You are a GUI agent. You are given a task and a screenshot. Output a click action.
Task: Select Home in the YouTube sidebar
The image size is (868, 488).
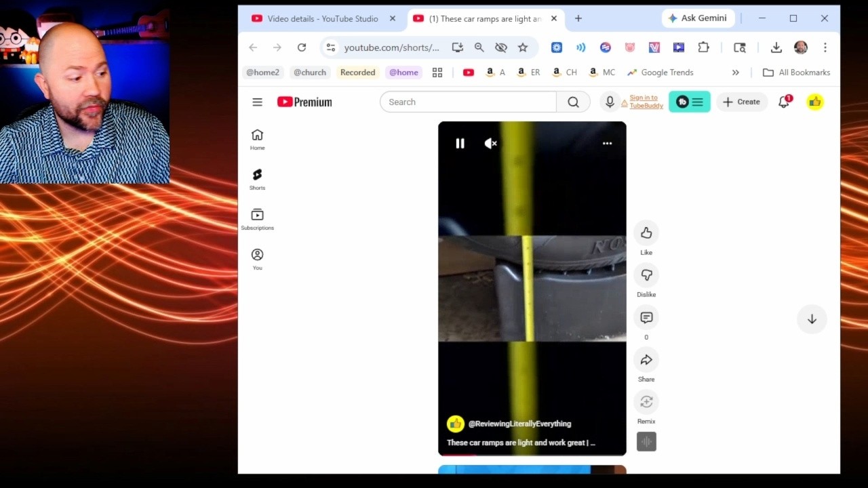tap(257, 138)
